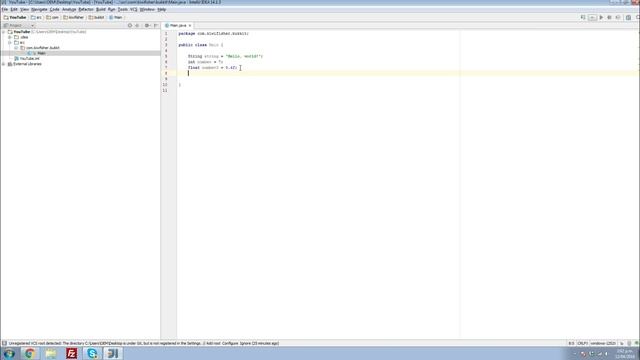Screen dimensions: 640x360
Task: Open Project Structure toolbar icon
Action: point(629,18)
